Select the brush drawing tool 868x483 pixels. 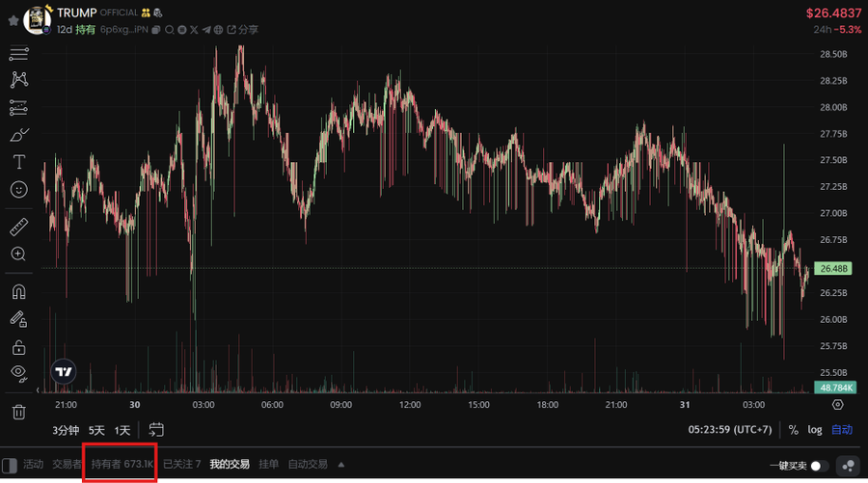[x=18, y=135]
